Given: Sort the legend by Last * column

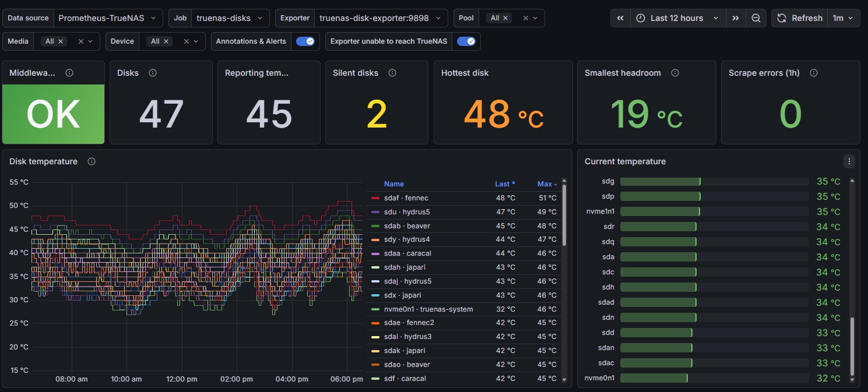Looking at the screenshot, I should [x=505, y=184].
